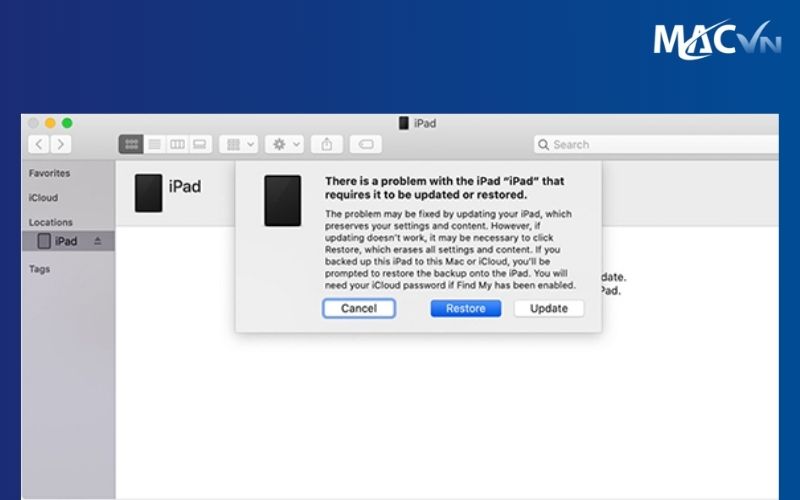This screenshot has height=500, width=800.
Task: Open the group-by grid dropdown
Action: [239, 144]
